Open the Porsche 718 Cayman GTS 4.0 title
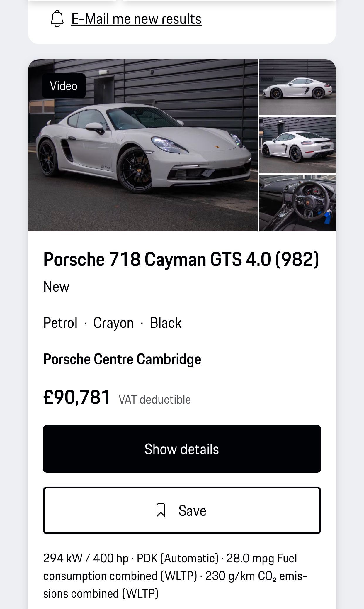364x609 pixels. (181, 259)
